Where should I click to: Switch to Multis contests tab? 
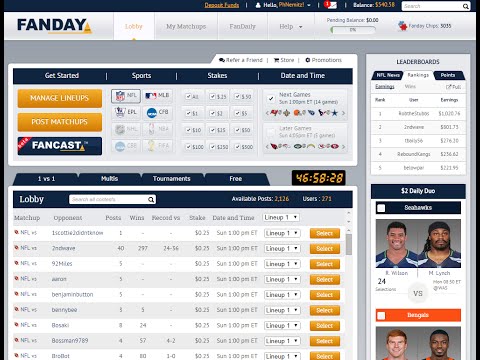pyautogui.click(x=109, y=179)
